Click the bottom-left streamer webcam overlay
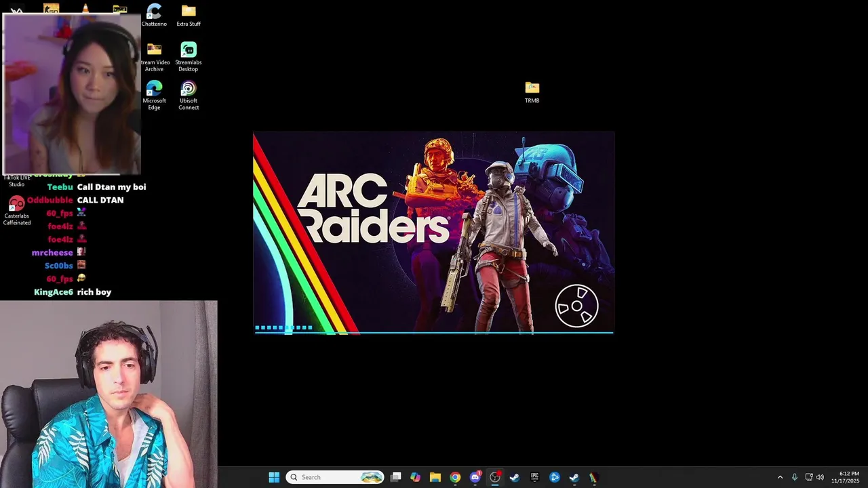Screen dimensions: 868x488 [x=108, y=394]
